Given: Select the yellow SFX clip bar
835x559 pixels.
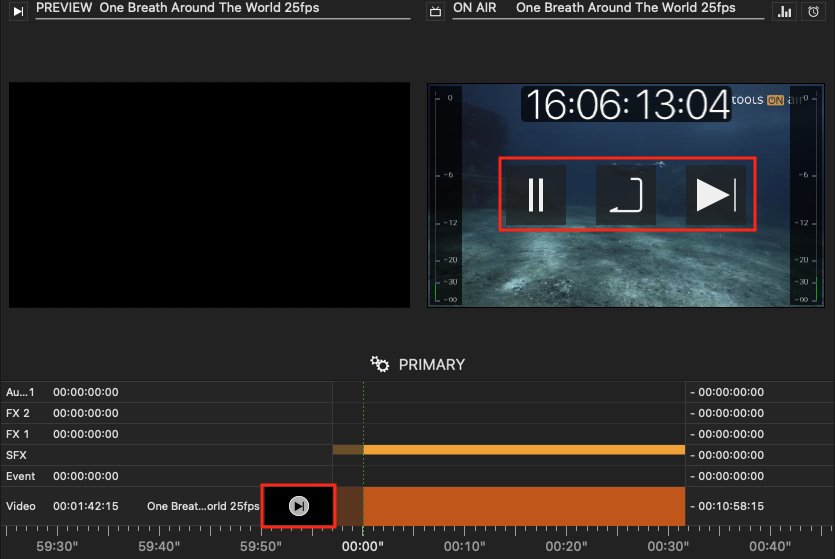Looking at the screenshot, I should [524, 450].
